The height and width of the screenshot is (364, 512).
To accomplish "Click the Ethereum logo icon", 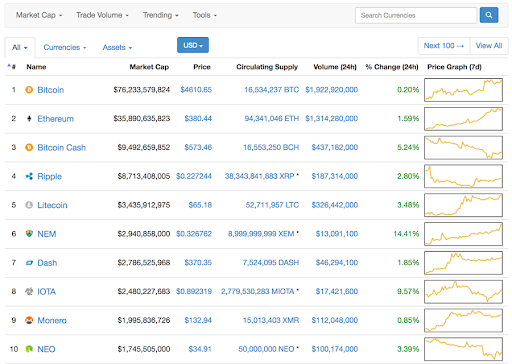I will [x=29, y=118].
